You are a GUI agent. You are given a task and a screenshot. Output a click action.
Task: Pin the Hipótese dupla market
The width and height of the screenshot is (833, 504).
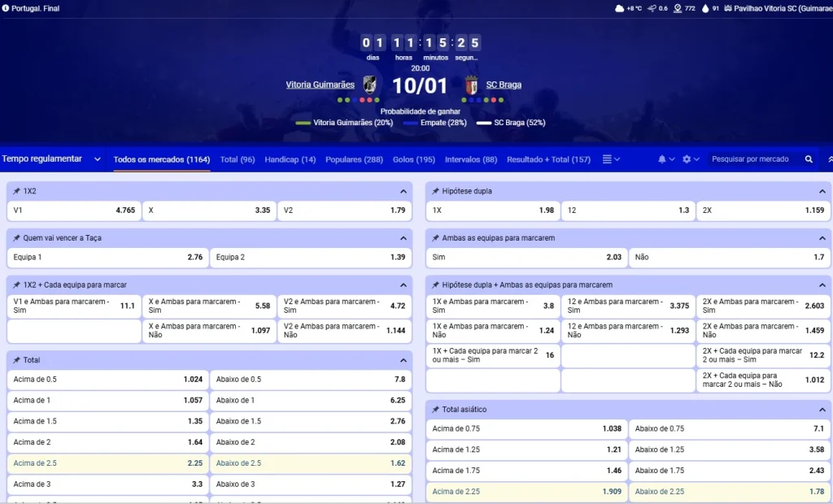436,191
